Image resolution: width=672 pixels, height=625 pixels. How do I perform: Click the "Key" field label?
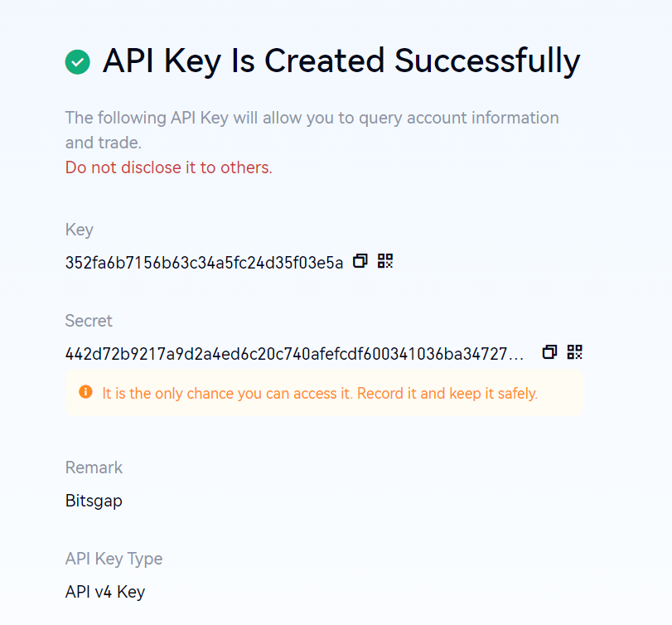pyautogui.click(x=80, y=230)
